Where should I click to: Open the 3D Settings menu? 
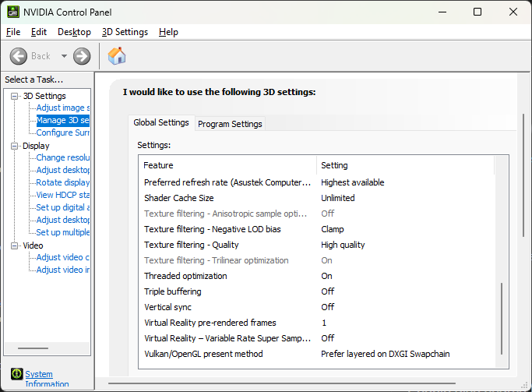tap(125, 32)
